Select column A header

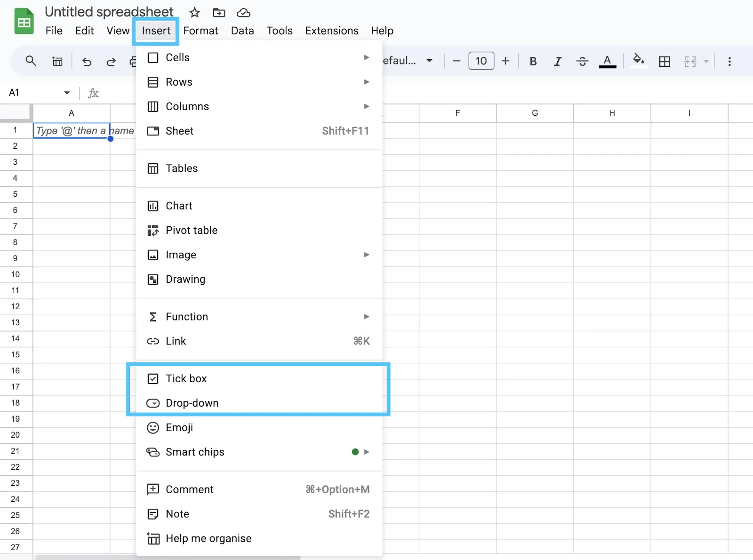click(x=72, y=113)
